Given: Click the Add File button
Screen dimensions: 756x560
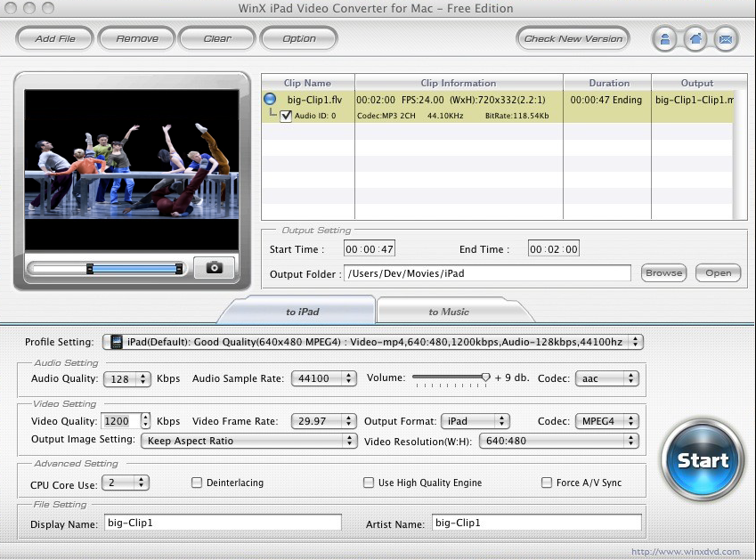Looking at the screenshot, I should pyautogui.click(x=55, y=38).
